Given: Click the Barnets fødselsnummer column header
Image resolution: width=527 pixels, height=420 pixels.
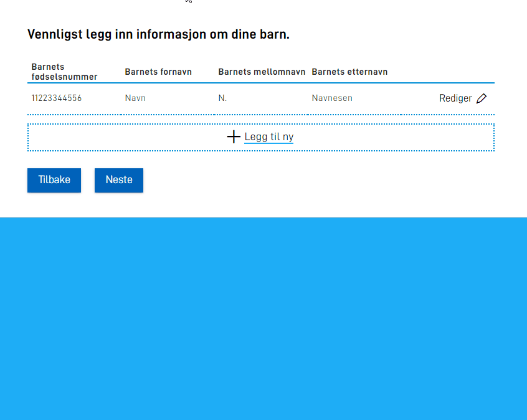Looking at the screenshot, I should click(64, 72).
